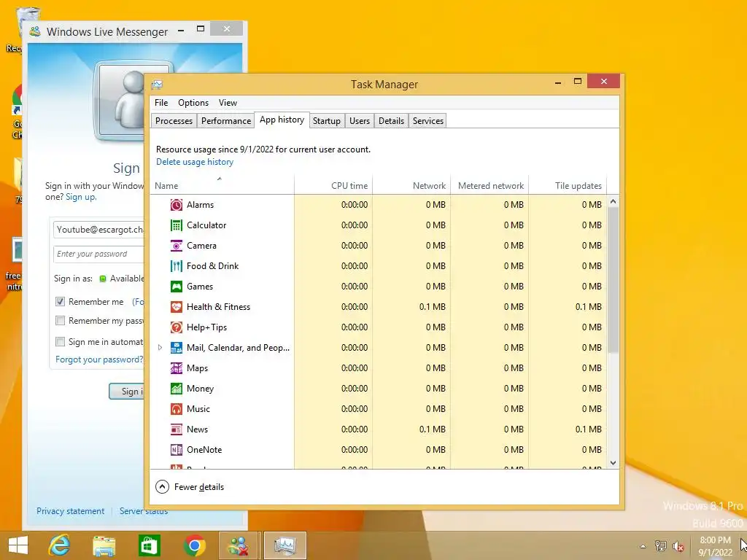This screenshot has width=747, height=560.
Task: Click the Money app icon
Action: tap(177, 389)
